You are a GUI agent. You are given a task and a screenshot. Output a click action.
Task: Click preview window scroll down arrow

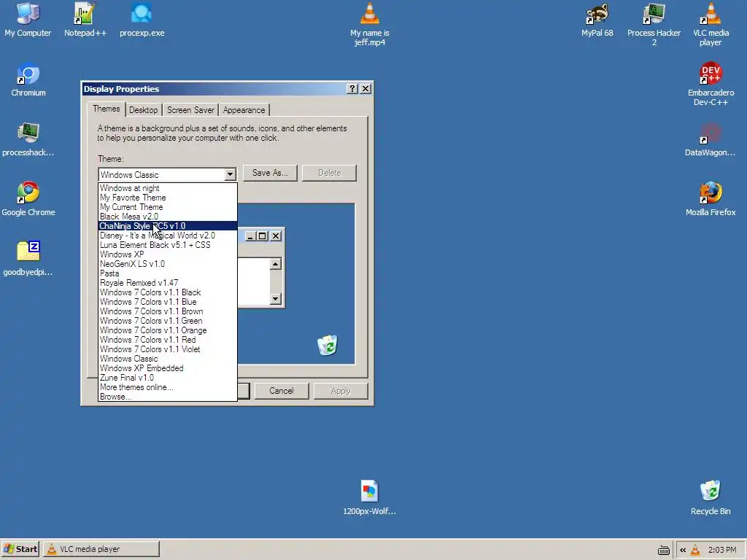[x=275, y=298]
